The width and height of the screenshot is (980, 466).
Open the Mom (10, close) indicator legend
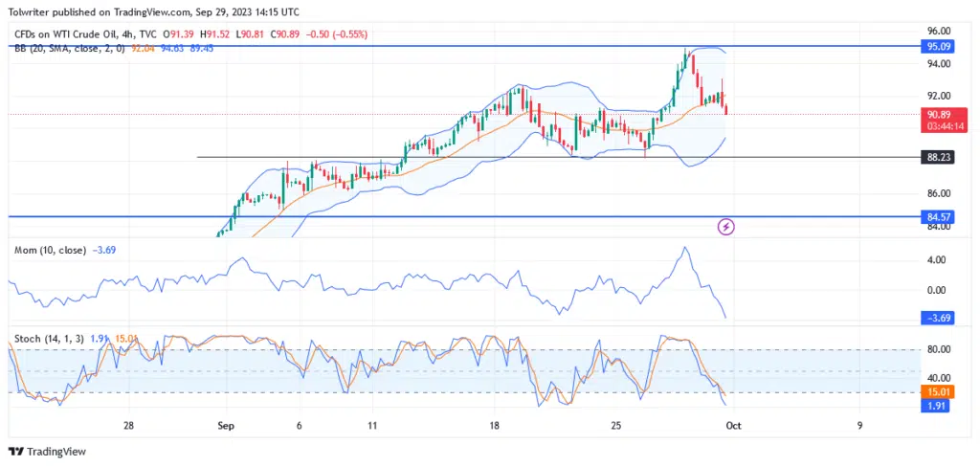click(x=50, y=250)
